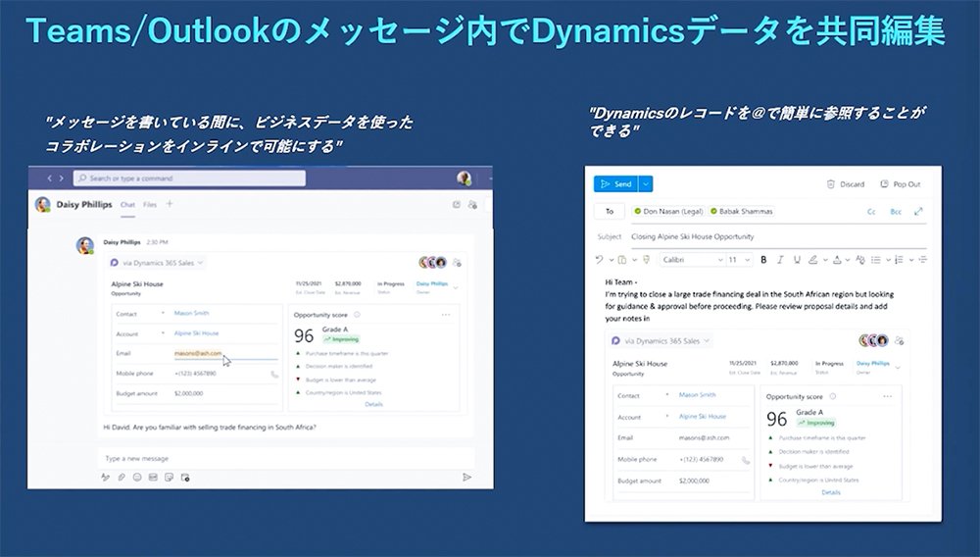Pop Out the Outlook compose window

tap(901, 183)
